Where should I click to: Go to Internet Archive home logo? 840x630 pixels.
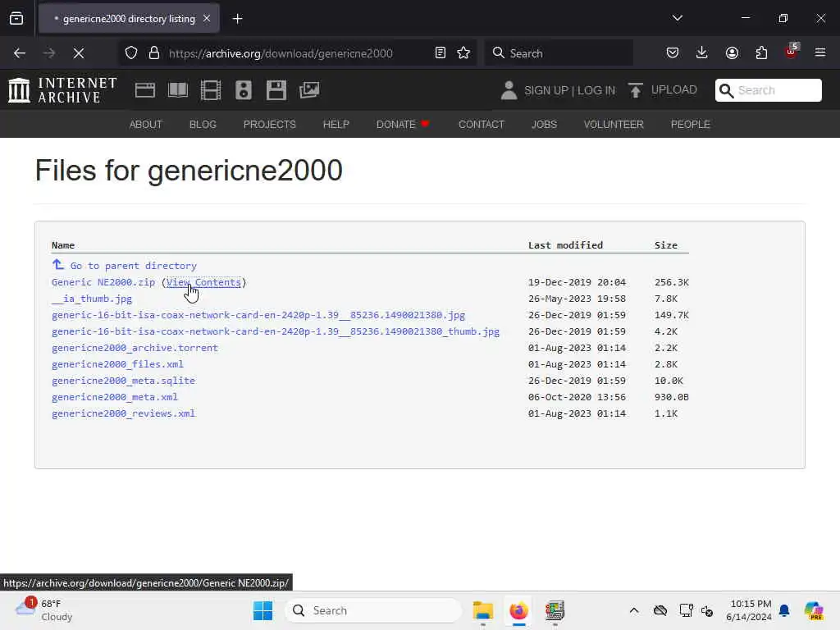pos(62,90)
